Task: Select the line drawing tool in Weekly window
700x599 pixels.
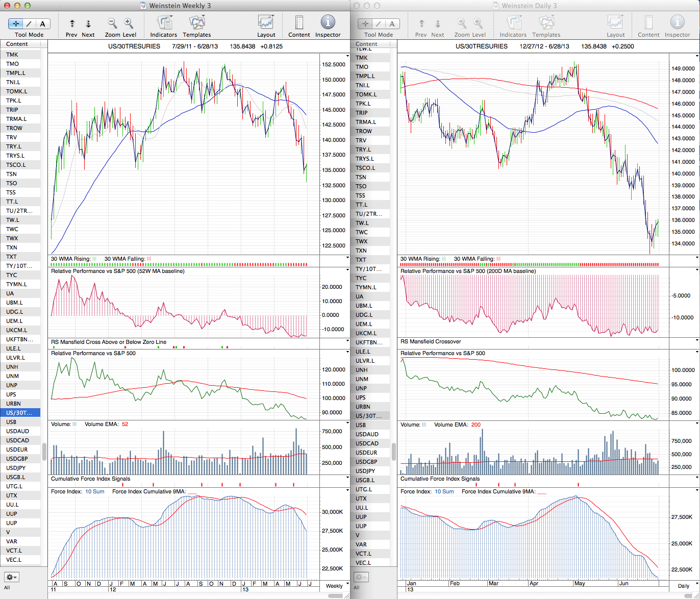Action: point(29,23)
